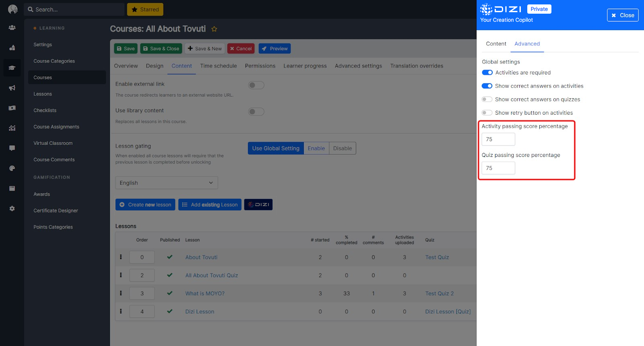Preview the course
The height and width of the screenshot is (346, 644).
(275, 49)
